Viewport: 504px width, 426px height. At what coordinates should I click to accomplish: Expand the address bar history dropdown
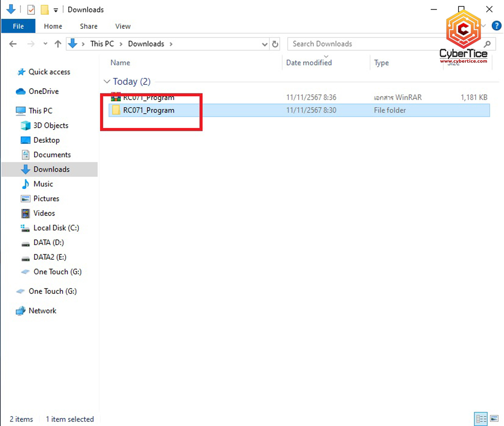pyautogui.click(x=264, y=44)
